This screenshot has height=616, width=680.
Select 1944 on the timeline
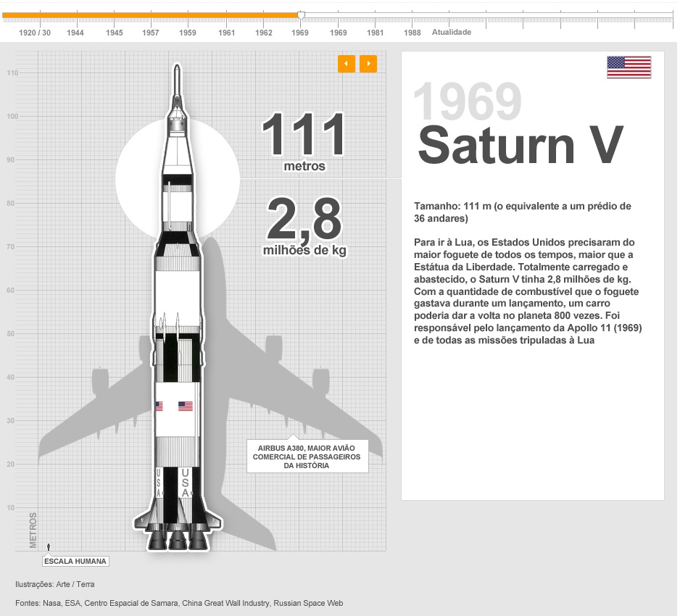75,33
